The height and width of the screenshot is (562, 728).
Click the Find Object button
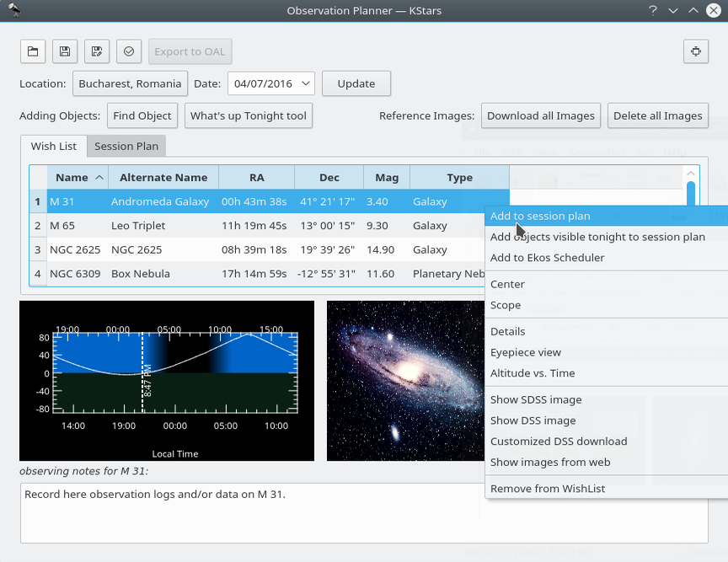coord(142,115)
